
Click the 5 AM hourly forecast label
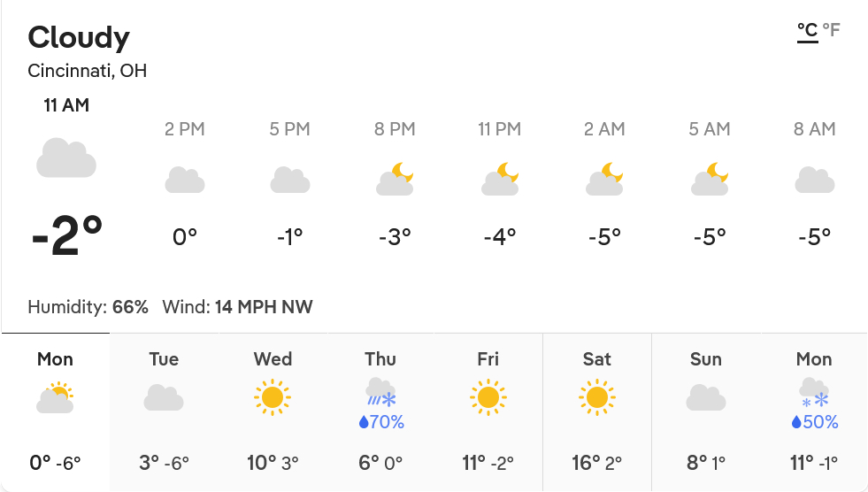pyautogui.click(x=710, y=129)
